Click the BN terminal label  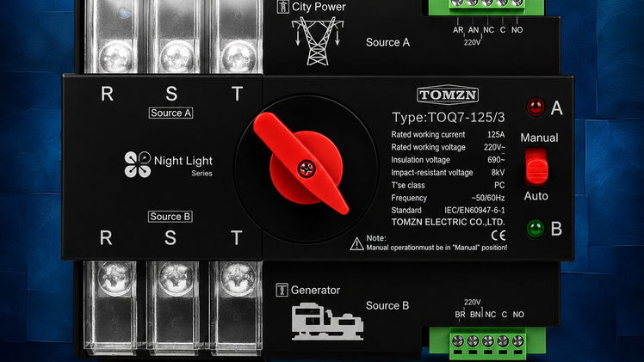point(475,315)
